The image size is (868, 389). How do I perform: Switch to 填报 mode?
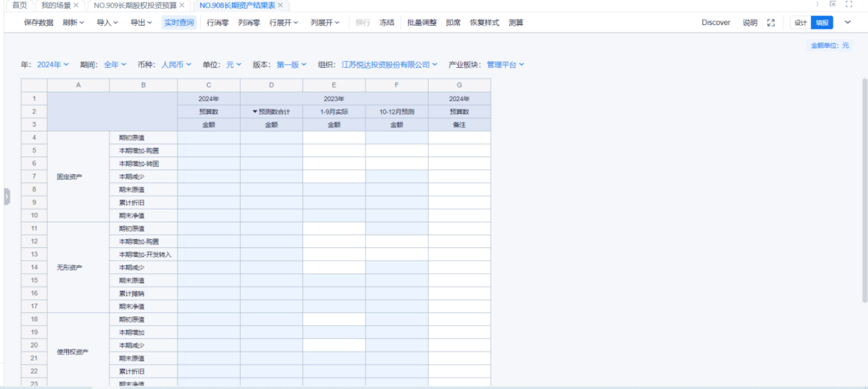(822, 23)
